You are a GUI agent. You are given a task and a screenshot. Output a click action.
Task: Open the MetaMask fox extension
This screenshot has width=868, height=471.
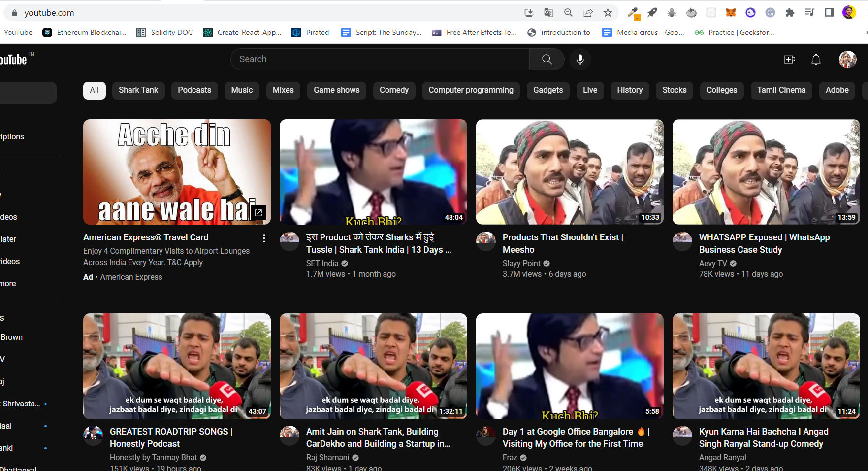(731, 12)
